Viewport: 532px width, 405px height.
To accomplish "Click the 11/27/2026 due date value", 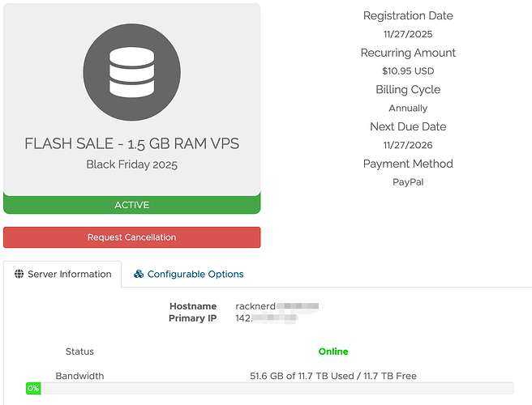I will point(408,145).
